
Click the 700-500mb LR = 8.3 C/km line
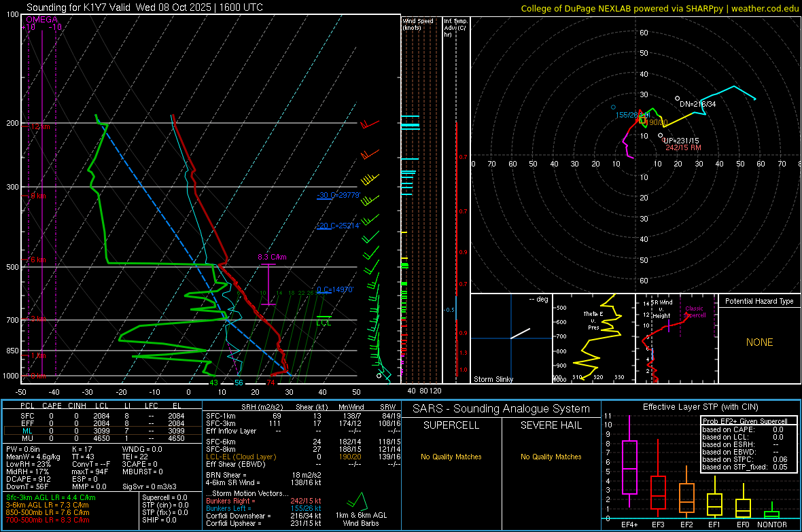[x=48, y=520]
